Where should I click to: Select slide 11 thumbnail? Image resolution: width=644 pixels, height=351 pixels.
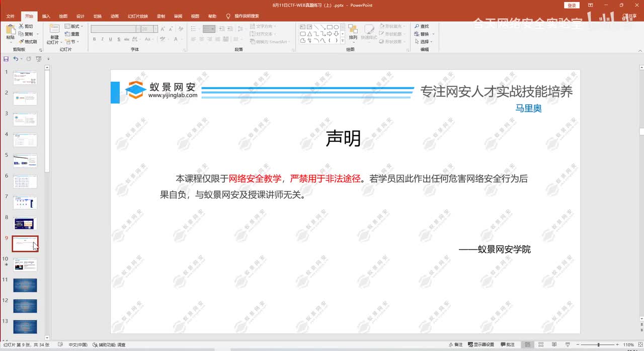pyautogui.click(x=25, y=286)
